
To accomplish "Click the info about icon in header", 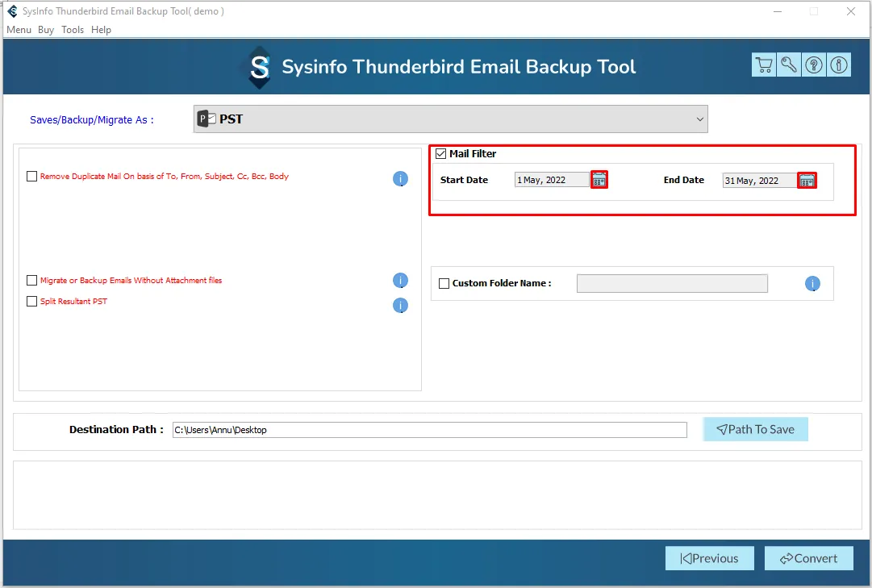I will point(839,65).
